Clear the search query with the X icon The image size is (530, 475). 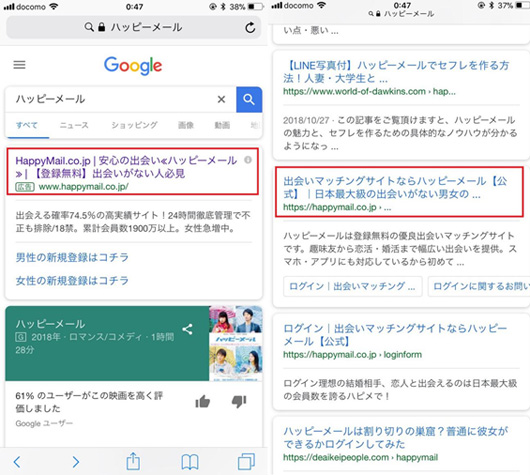click(x=221, y=99)
